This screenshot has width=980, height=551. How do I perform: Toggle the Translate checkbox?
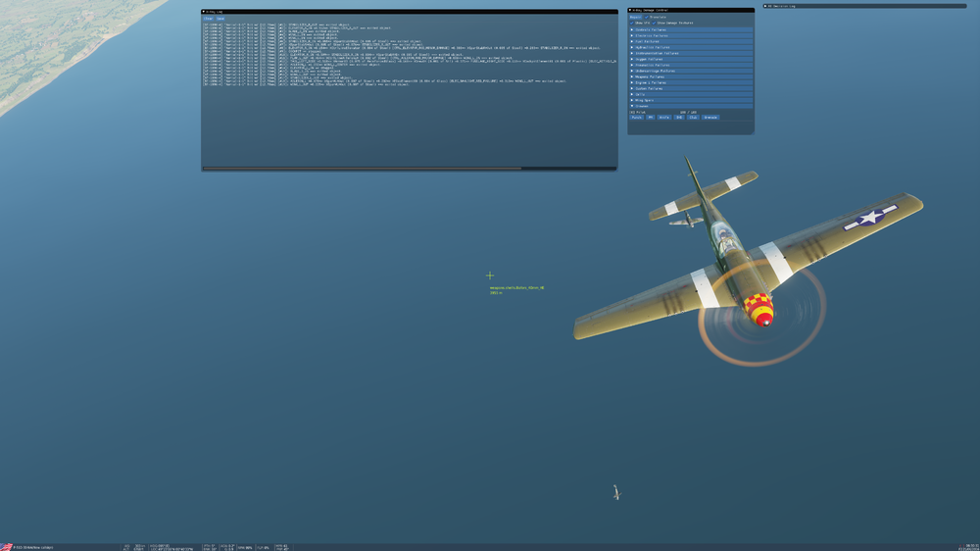(647, 17)
